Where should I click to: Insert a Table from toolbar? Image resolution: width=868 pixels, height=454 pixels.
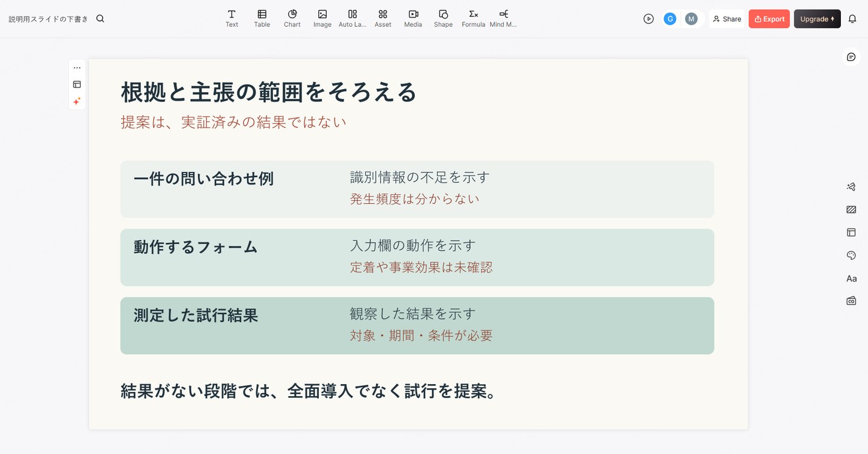click(262, 19)
